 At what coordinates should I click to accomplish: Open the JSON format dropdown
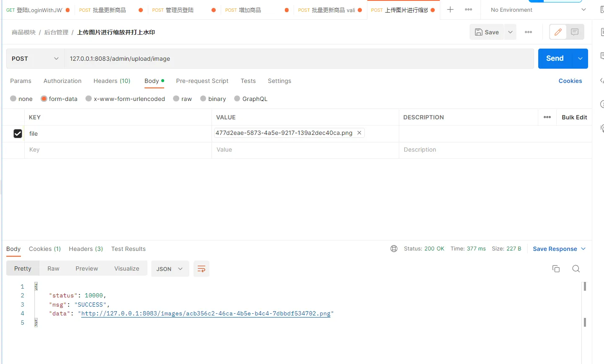[170, 269]
